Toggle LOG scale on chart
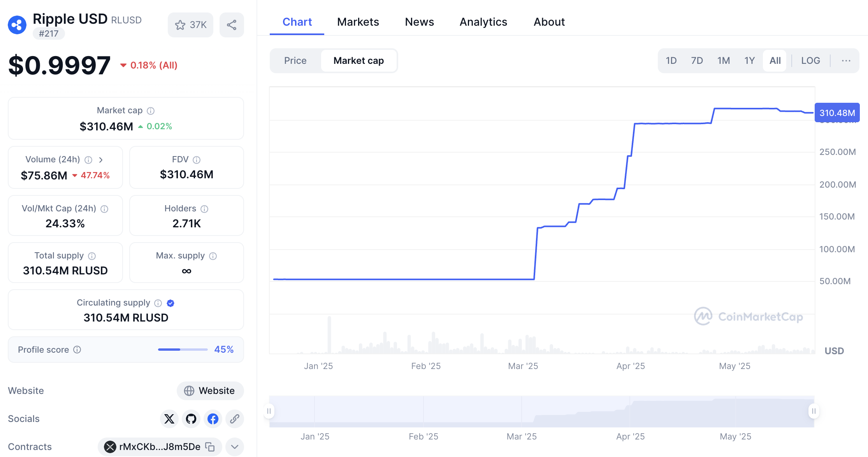Viewport: 868px width, 457px height. (x=810, y=61)
